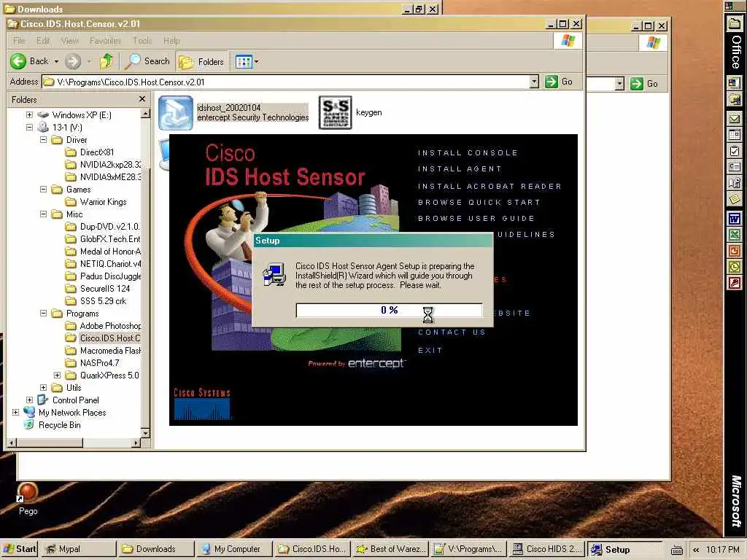Launch Microsoft Excel from Office bar
The width and height of the screenshot is (747, 560).
(734, 234)
